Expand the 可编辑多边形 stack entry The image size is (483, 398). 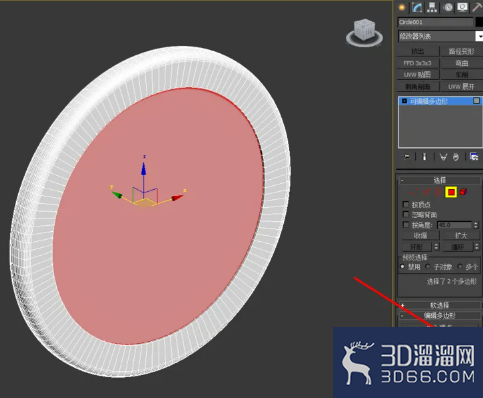[x=404, y=101]
